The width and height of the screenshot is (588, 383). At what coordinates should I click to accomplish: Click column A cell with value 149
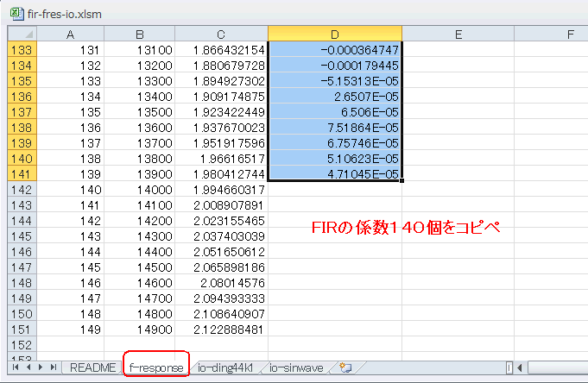pyautogui.click(x=71, y=330)
